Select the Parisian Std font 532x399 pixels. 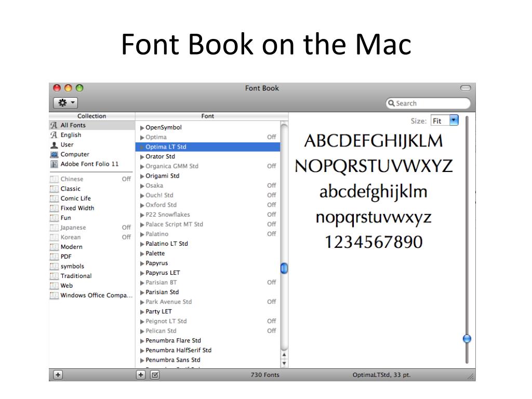(208, 292)
